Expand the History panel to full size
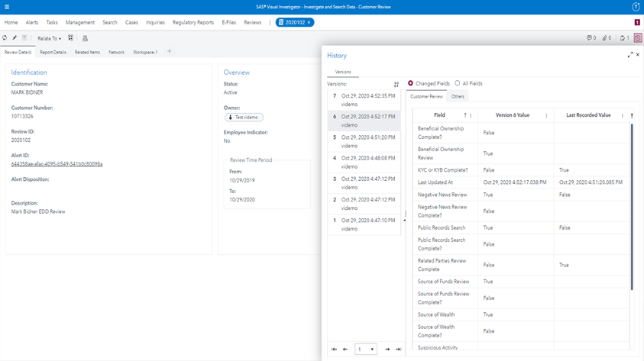Screen dimensions: 644x361 pyautogui.click(x=630, y=54)
